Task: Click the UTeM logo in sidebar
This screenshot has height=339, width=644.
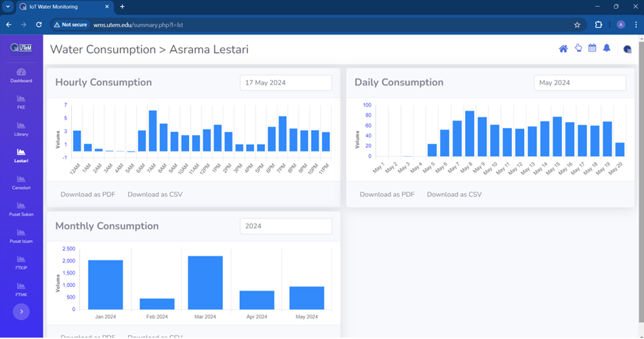Action: coord(21,48)
